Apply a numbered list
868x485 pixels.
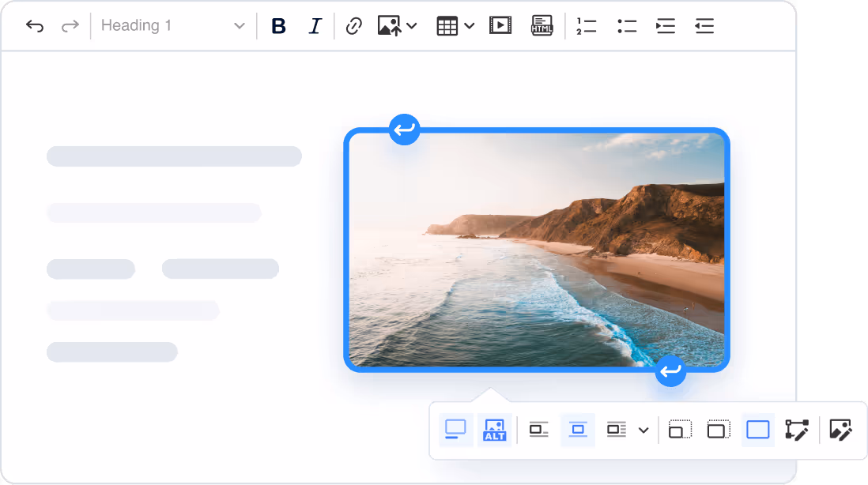[x=586, y=26]
